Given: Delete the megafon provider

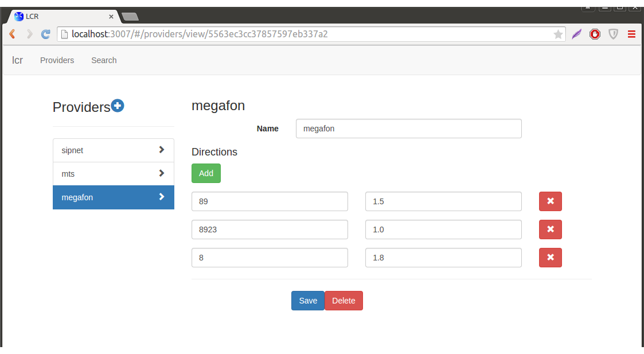Looking at the screenshot, I should pyautogui.click(x=344, y=301).
